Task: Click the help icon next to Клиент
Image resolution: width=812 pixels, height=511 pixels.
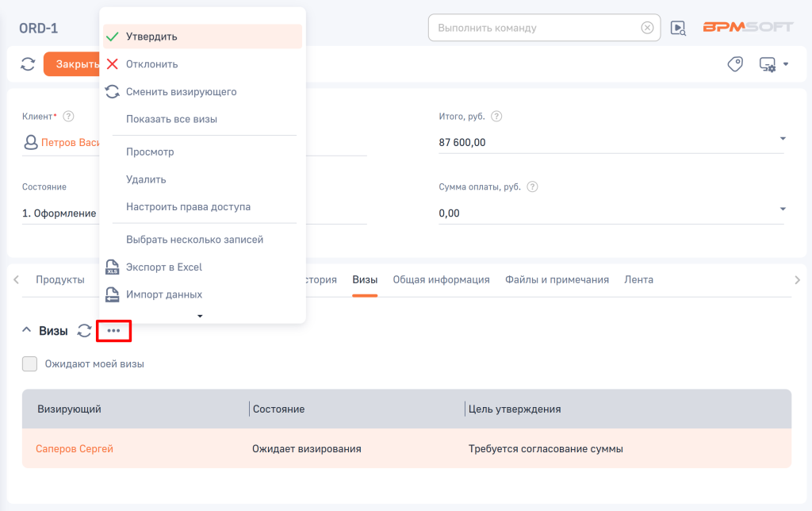Action: pyautogui.click(x=68, y=117)
